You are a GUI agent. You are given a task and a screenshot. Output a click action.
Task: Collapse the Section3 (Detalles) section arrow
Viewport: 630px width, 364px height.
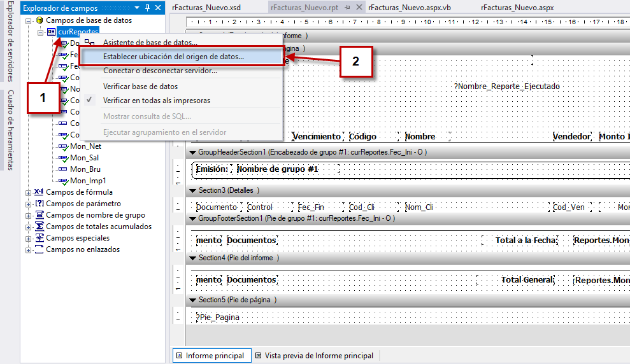click(x=192, y=191)
